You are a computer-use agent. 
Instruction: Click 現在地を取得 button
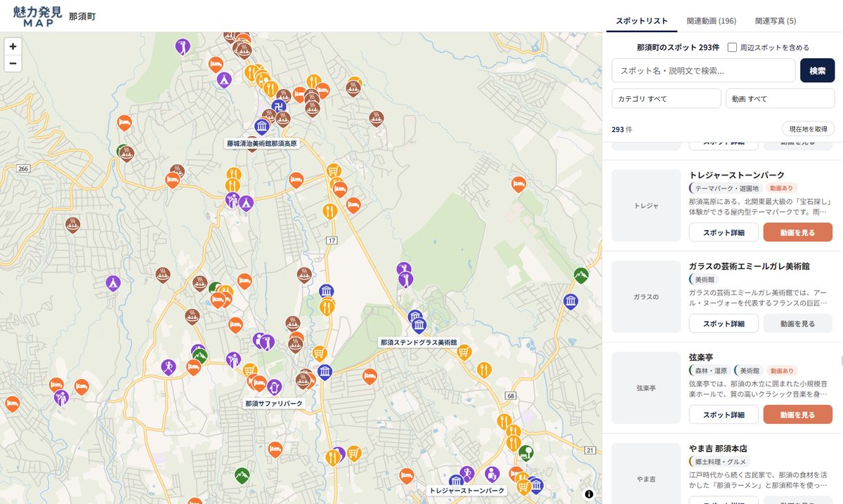click(x=808, y=129)
